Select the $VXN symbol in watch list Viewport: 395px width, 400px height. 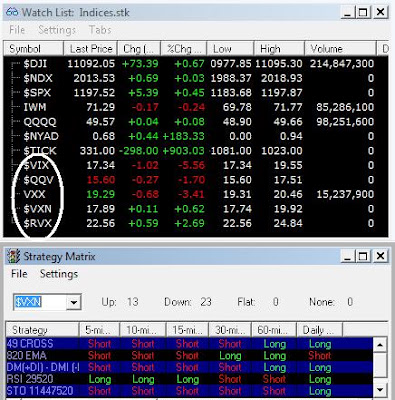[x=37, y=209]
